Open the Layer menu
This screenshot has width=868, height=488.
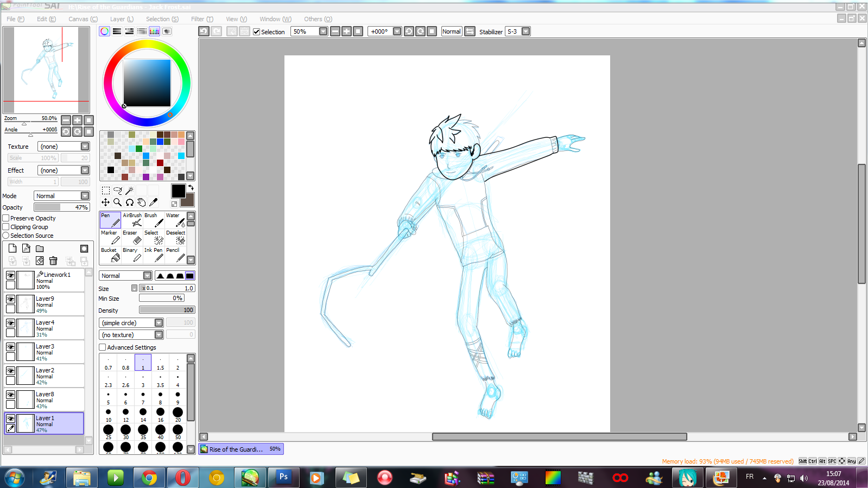coord(122,19)
